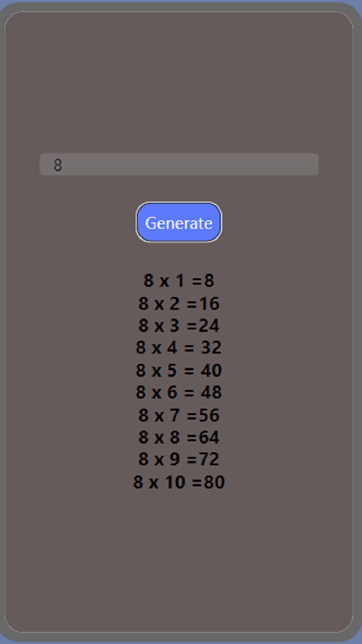Click the digit 8 inside the input box
The image size is (362, 644).
[56, 164]
